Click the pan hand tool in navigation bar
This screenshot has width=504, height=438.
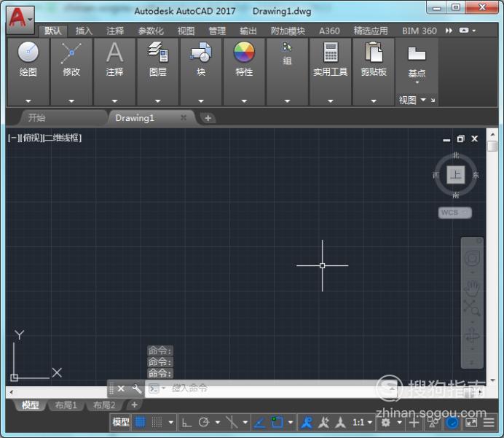click(472, 288)
